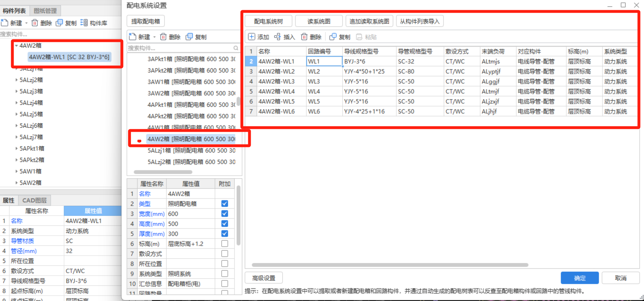The width and height of the screenshot is (644, 301).
Task: Open the 构件库 library icon
Action: click(84, 23)
